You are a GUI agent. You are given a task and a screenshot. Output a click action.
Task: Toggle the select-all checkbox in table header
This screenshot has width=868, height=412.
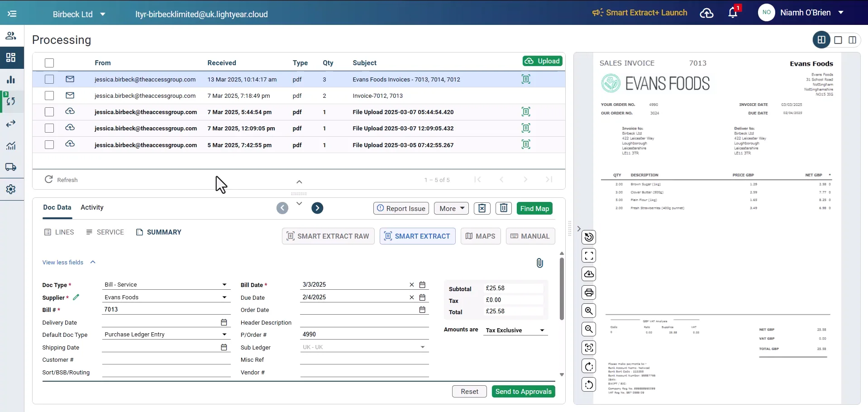point(49,63)
